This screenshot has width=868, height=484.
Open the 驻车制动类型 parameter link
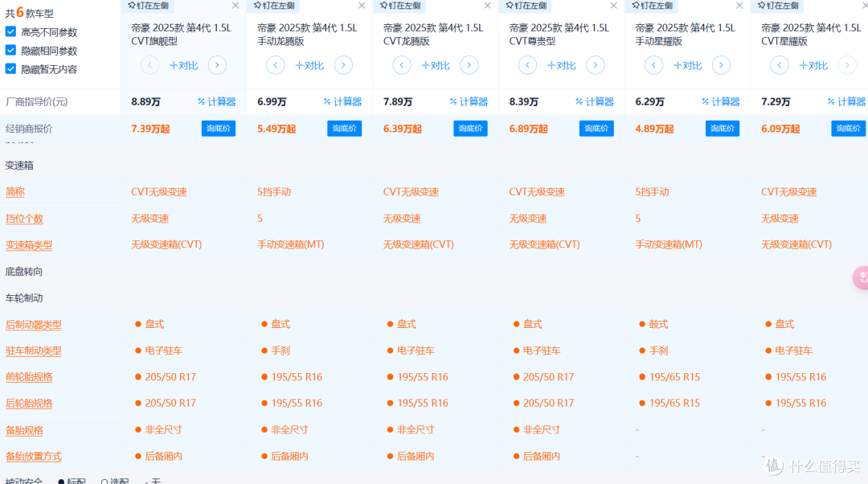coord(33,351)
